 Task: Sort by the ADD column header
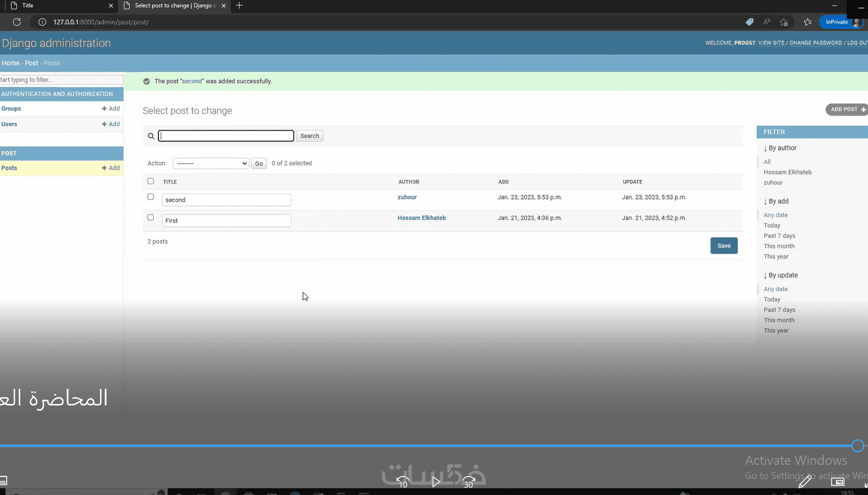click(503, 182)
